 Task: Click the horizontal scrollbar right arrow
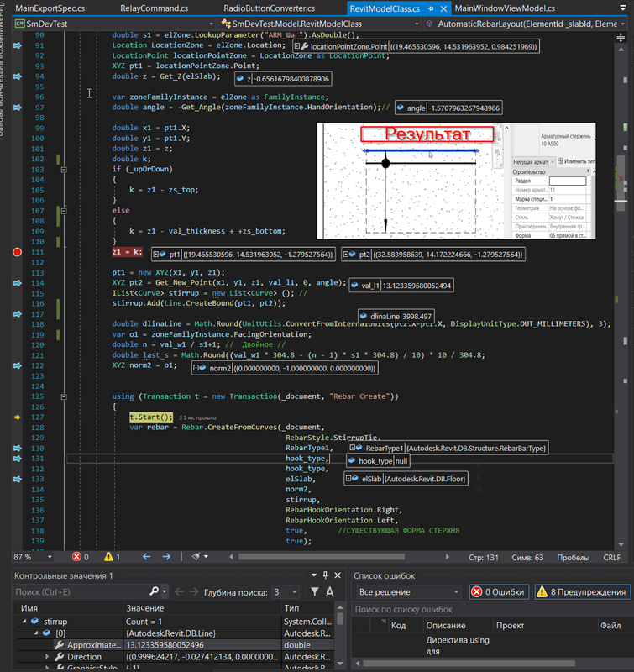point(448,557)
